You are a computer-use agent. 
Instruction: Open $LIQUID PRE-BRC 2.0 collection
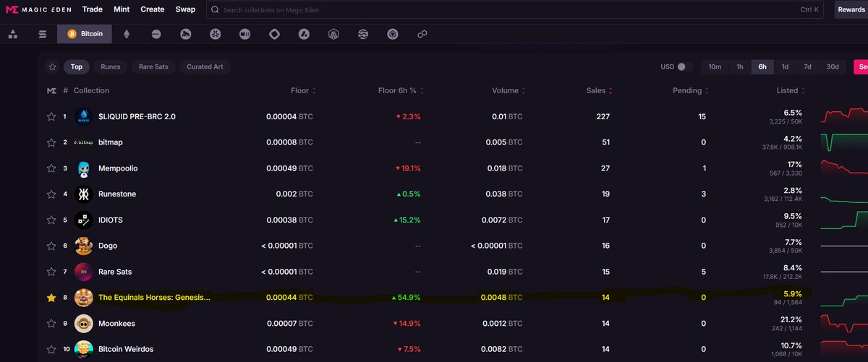(137, 116)
